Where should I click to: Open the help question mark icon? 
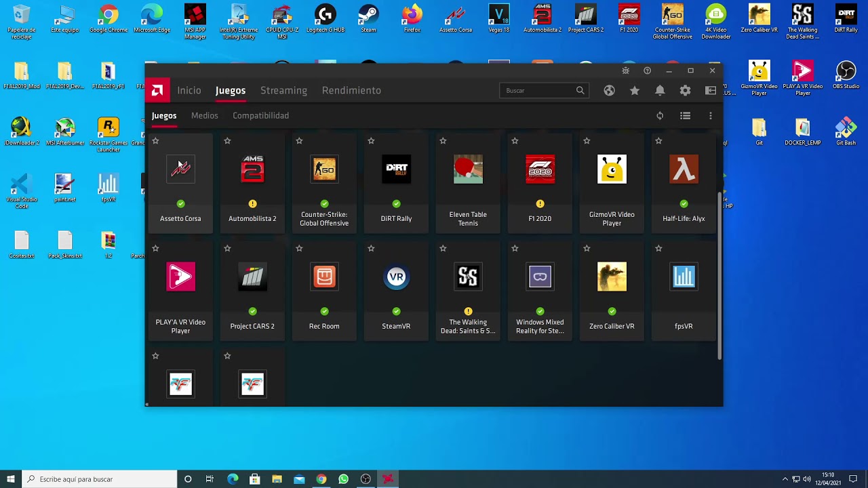(x=647, y=70)
